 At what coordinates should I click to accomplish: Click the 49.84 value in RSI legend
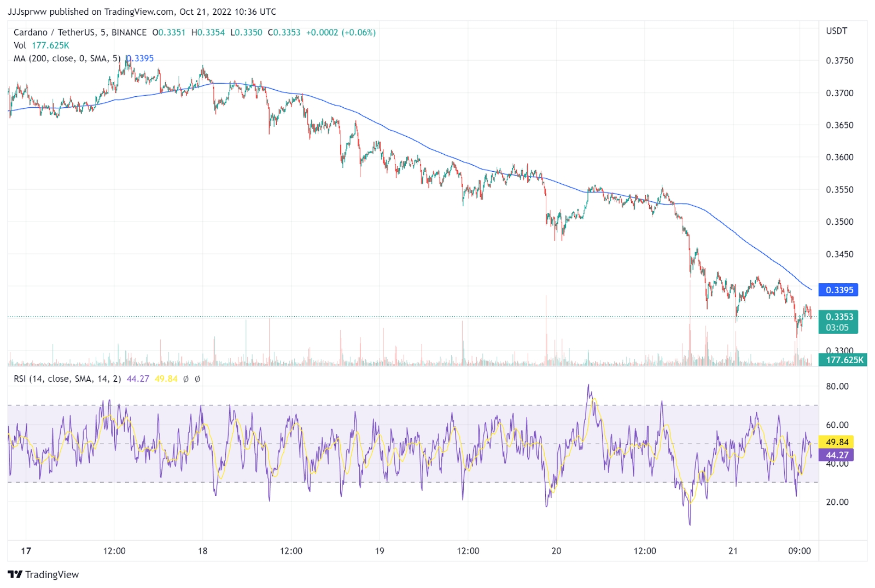coord(166,379)
